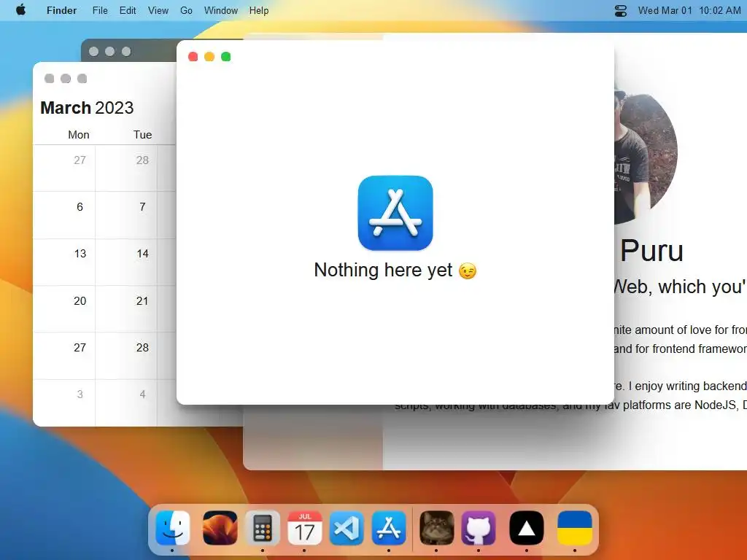Open the purple GitHub dock icon

coord(479,528)
